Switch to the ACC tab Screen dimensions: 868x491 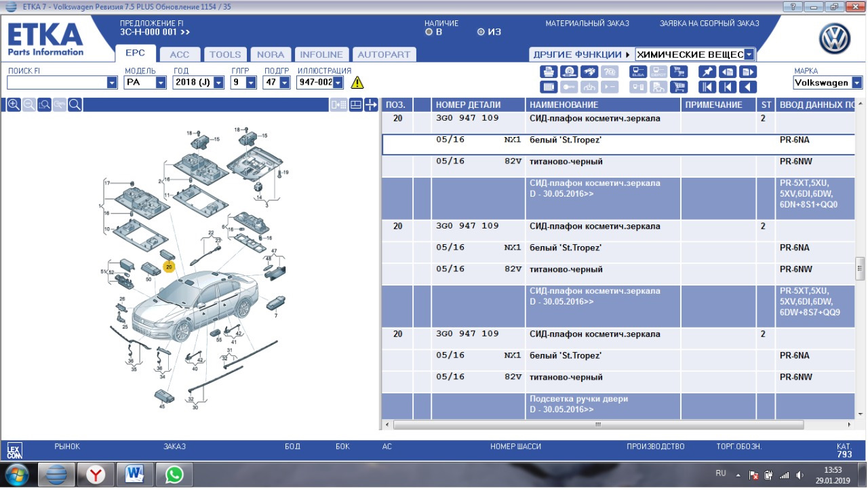(x=180, y=54)
